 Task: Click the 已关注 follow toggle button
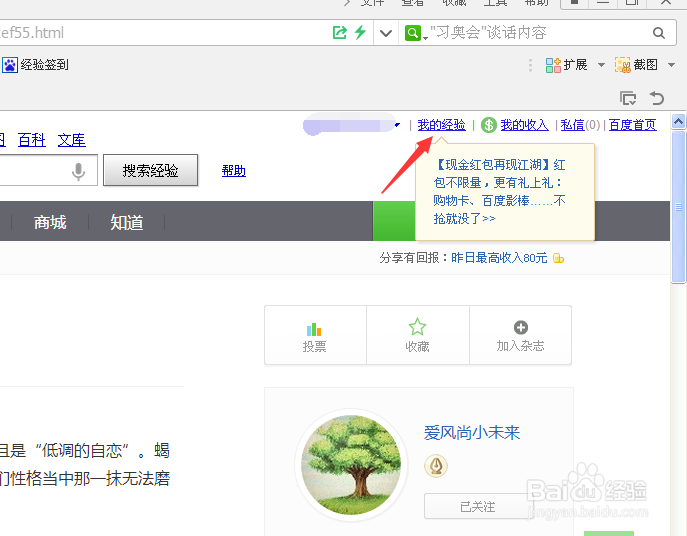(x=478, y=507)
